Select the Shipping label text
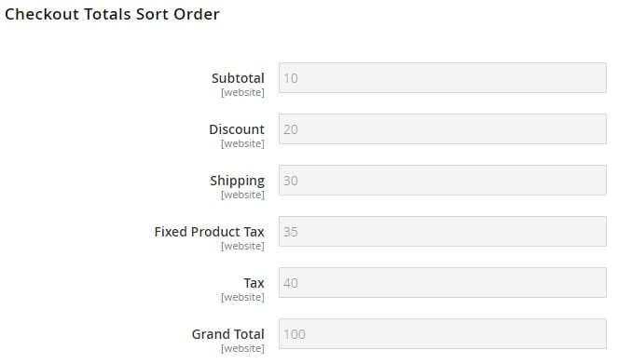The image size is (618, 364). [237, 181]
